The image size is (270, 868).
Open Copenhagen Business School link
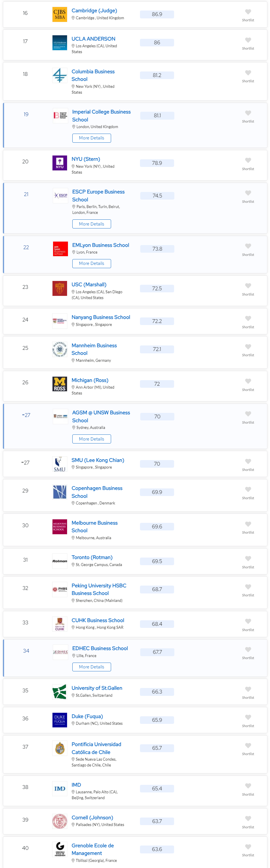click(x=97, y=492)
